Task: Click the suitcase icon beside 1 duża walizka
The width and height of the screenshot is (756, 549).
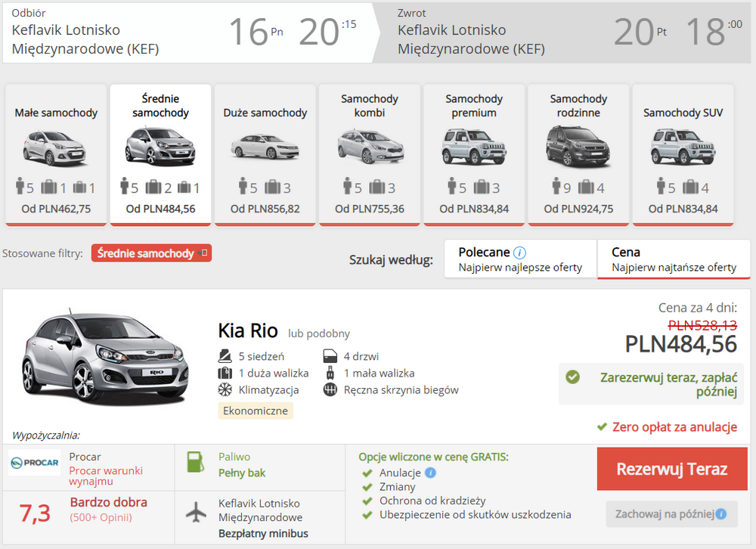Action: coord(225,373)
